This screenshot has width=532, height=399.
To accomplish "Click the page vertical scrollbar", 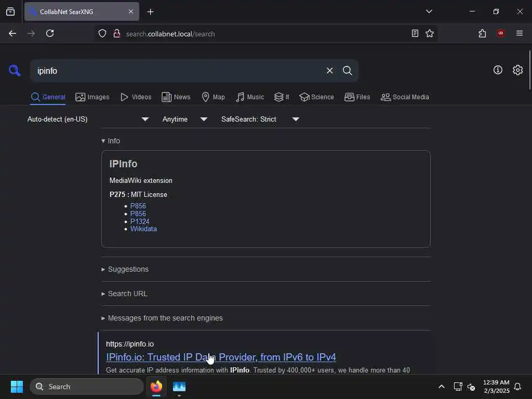I will tap(529, 70).
